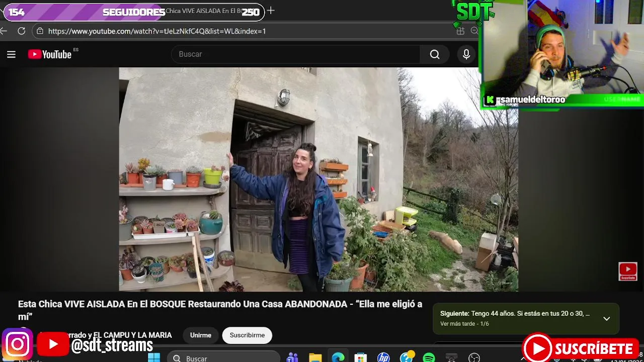The image size is (644, 362).
Task: Click the taskbar Buscar search box
Action: [x=223, y=357]
